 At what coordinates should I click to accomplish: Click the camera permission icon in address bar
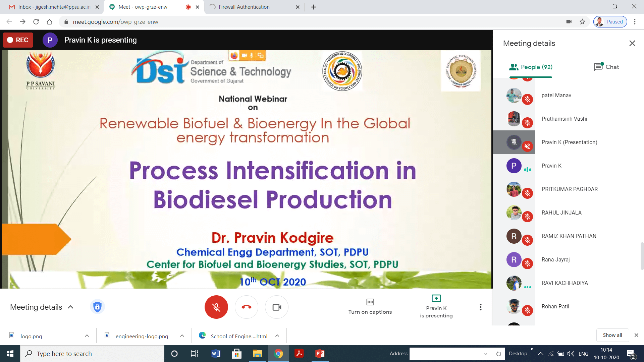(569, 22)
